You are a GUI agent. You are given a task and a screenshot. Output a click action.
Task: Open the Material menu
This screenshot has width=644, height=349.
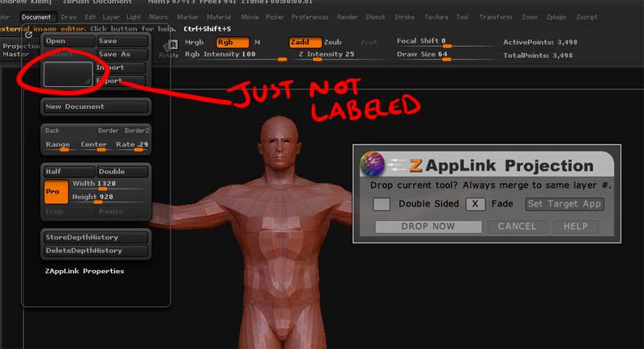pyautogui.click(x=219, y=17)
